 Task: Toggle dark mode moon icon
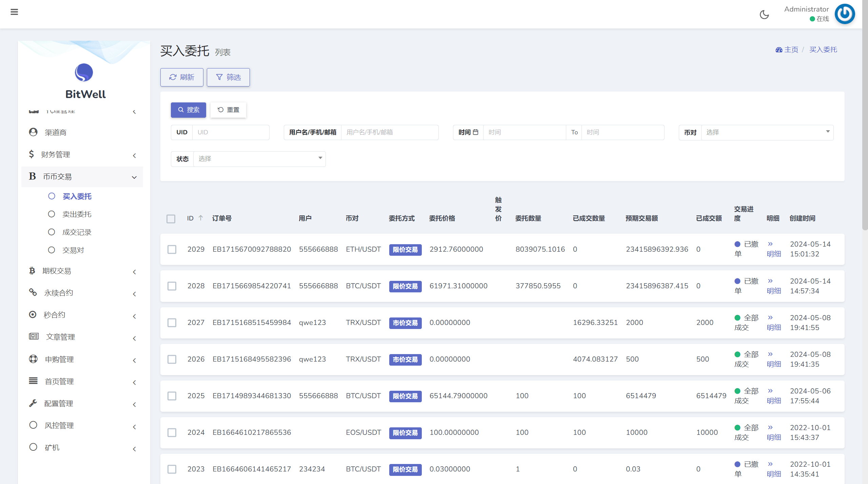click(x=764, y=15)
